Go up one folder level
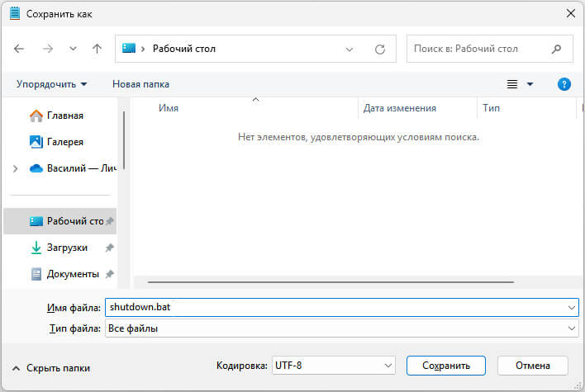Screen dimensions: 585x392 point(97,49)
